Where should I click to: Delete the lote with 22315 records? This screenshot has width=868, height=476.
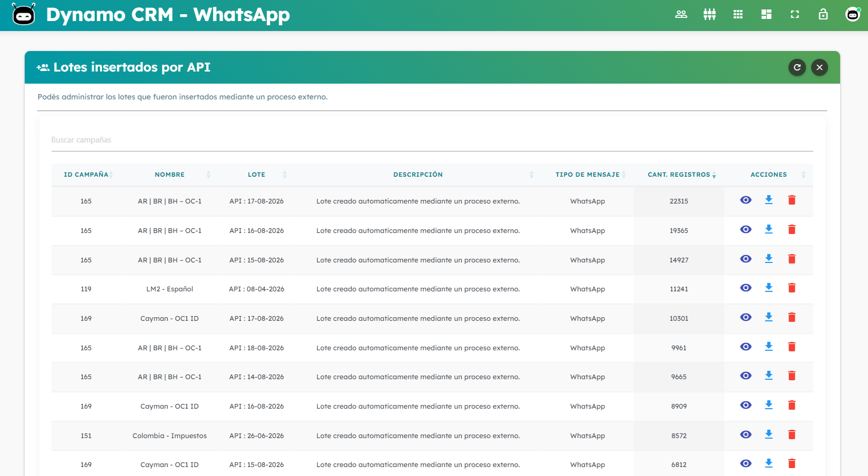(x=792, y=200)
